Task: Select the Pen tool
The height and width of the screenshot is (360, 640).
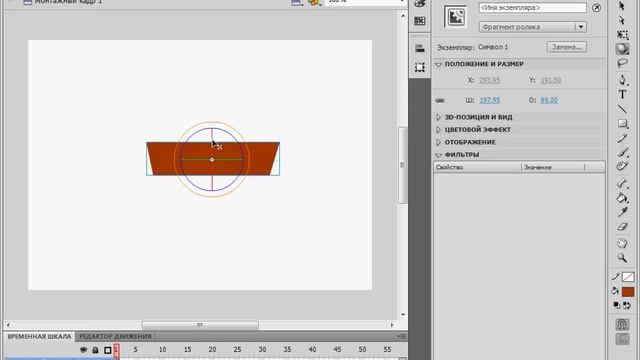Action: tap(622, 80)
